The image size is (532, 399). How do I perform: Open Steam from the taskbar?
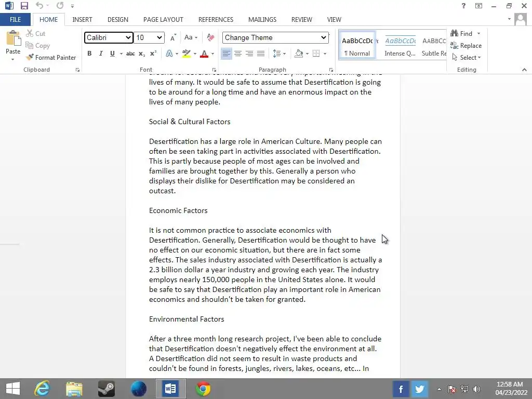(x=106, y=389)
